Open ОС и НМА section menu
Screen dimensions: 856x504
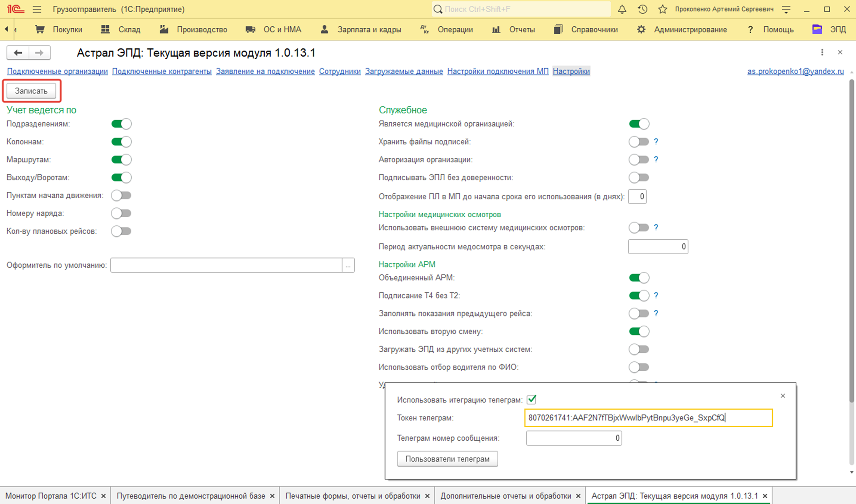[x=273, y=29]
